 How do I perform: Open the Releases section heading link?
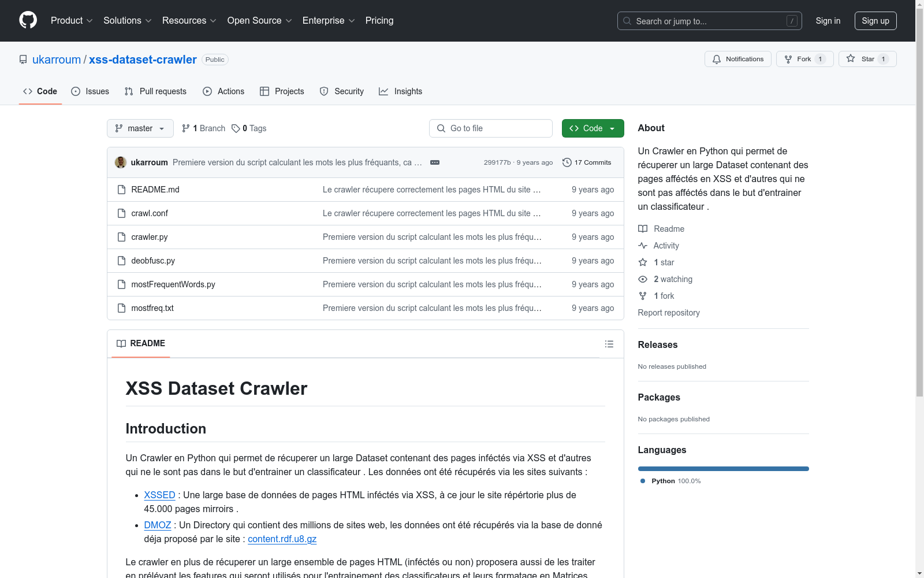pyautogui.click(x=658, y=344)
